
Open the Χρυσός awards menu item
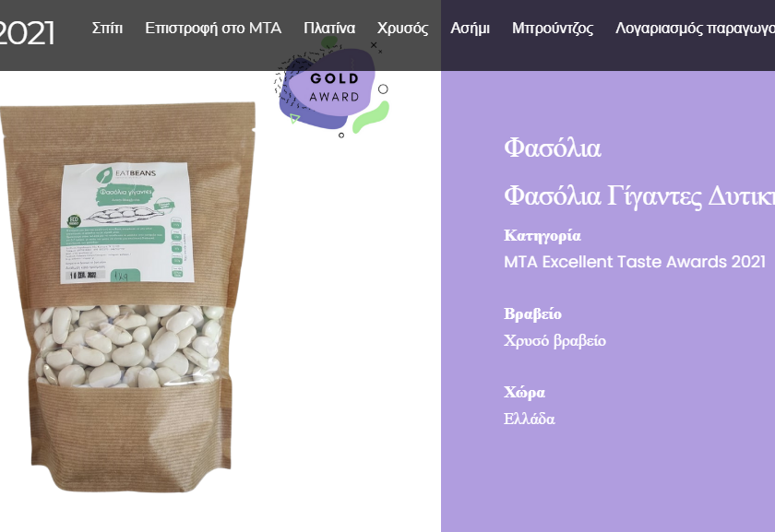pyautogui.click(x=402, y=29)
